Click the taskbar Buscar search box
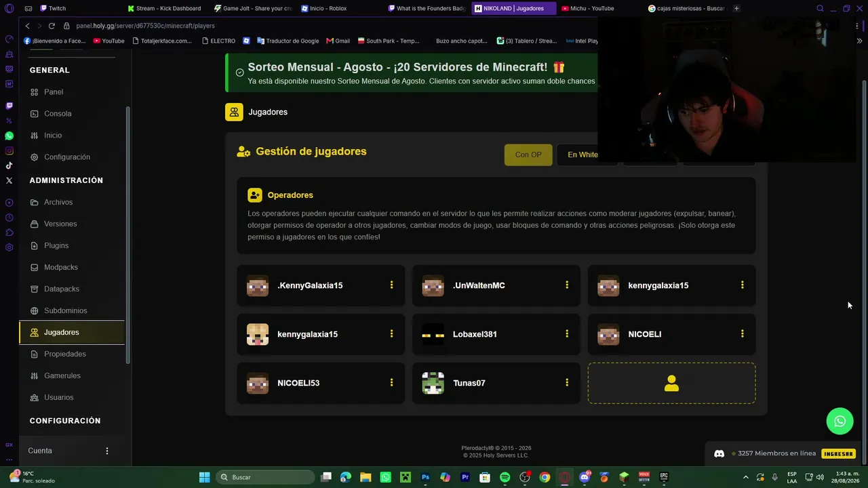The image size is (868, 488). click(265, 477)
